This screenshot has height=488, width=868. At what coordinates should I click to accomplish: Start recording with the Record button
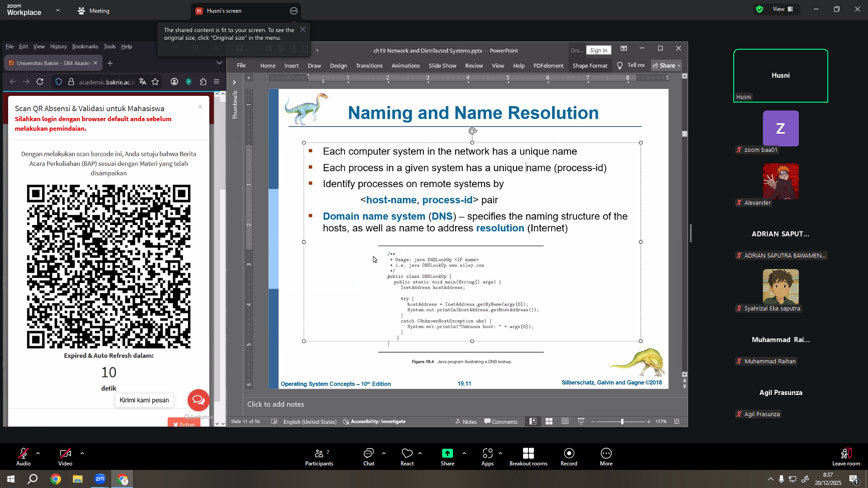click(569, 457)
